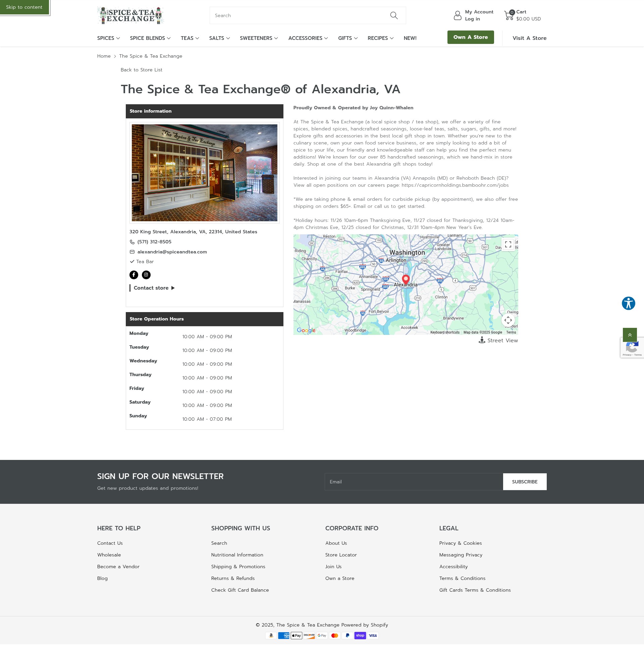
Task: Click the Visa payment icon
Action: tap(373, 636)
